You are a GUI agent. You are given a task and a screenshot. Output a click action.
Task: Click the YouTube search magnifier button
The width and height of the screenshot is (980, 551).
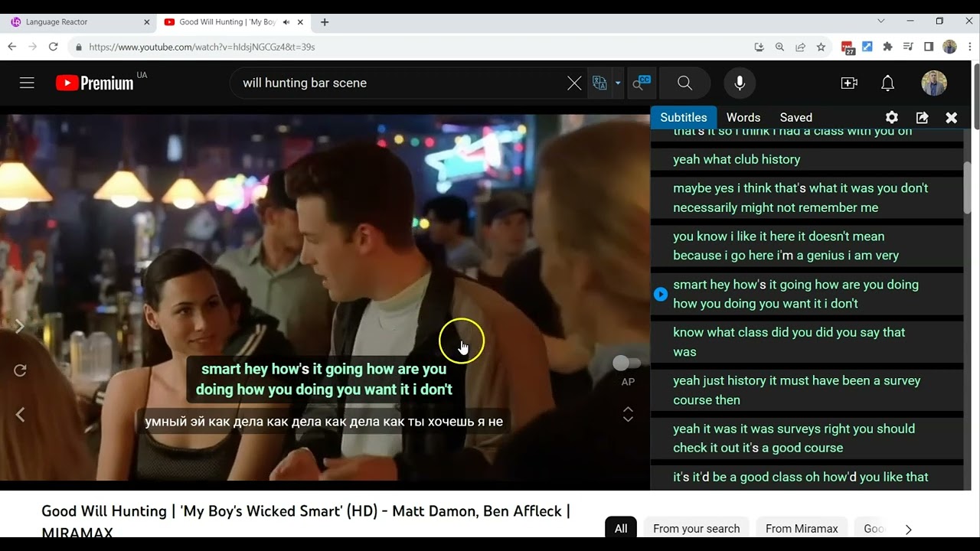(684, 83)
